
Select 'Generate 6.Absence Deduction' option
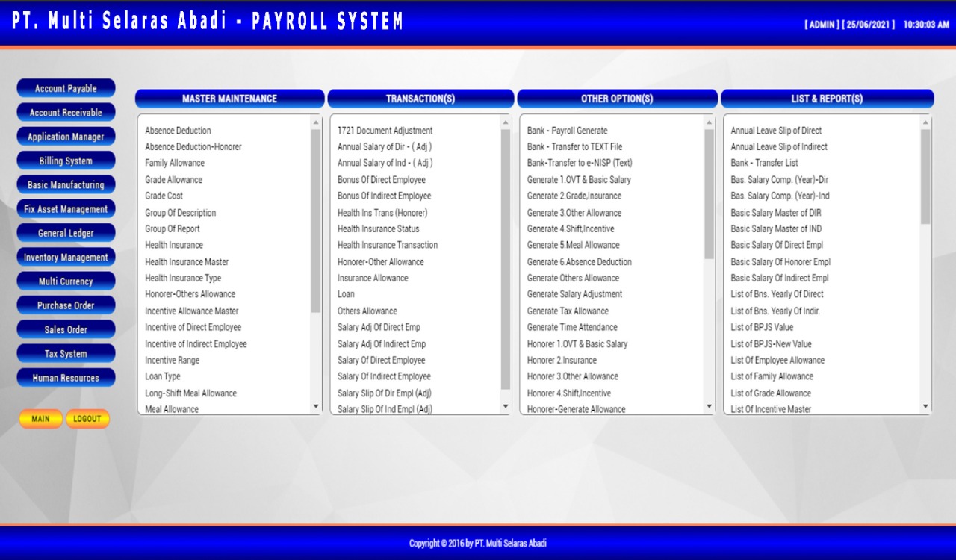coord(580,262)
